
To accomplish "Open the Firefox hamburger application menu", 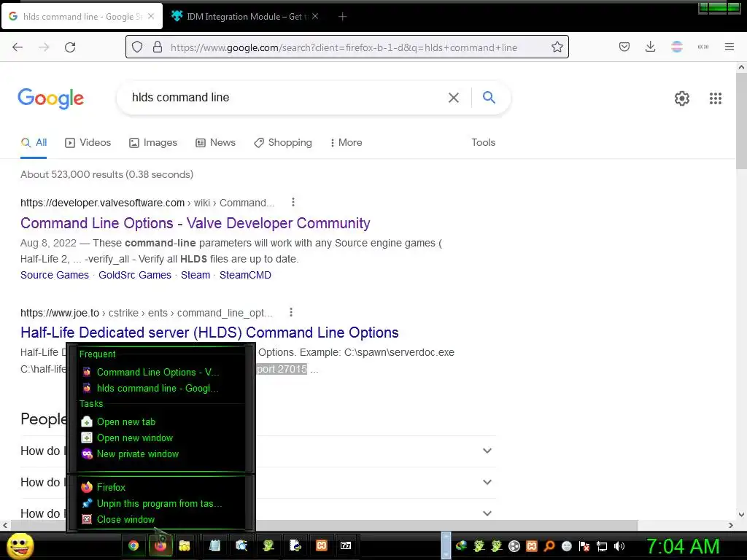I will (x=729, y=47).
